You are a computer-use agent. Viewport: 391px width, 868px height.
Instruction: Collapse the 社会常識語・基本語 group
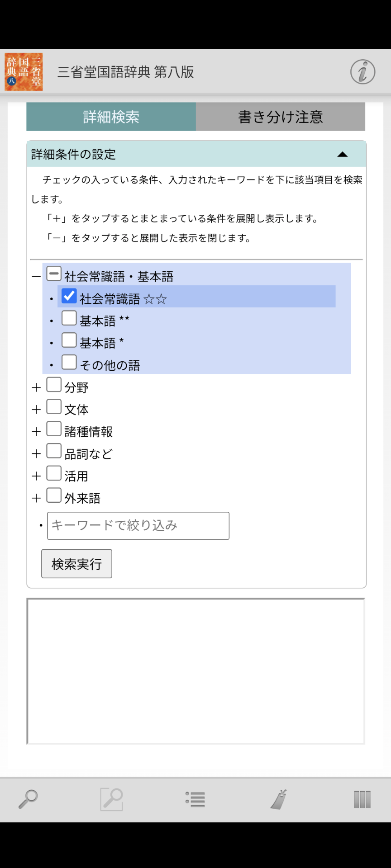point(36,276)
